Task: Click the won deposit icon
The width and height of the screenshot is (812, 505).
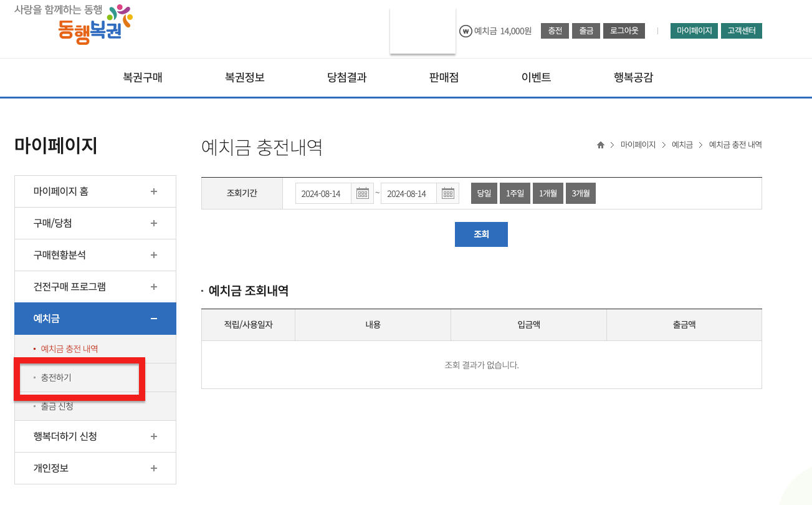Action: click(466, 31)
